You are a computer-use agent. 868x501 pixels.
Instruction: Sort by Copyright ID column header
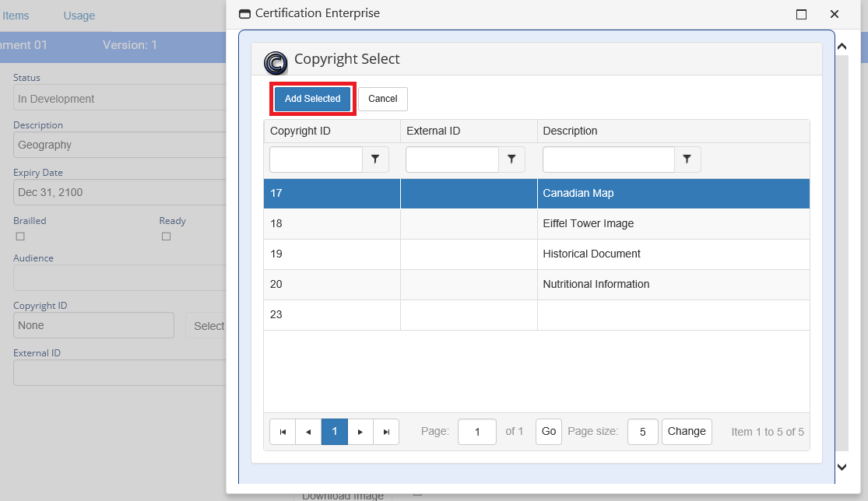300,131
